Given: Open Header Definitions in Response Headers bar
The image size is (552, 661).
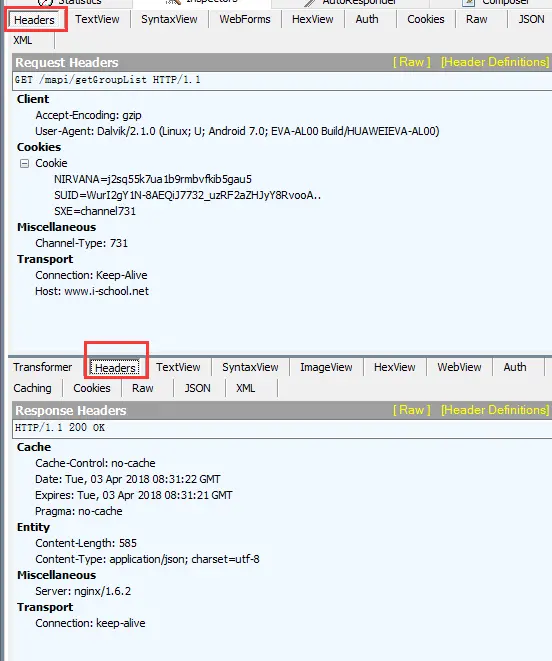Looking at the screenshot, I should point(495,410).
